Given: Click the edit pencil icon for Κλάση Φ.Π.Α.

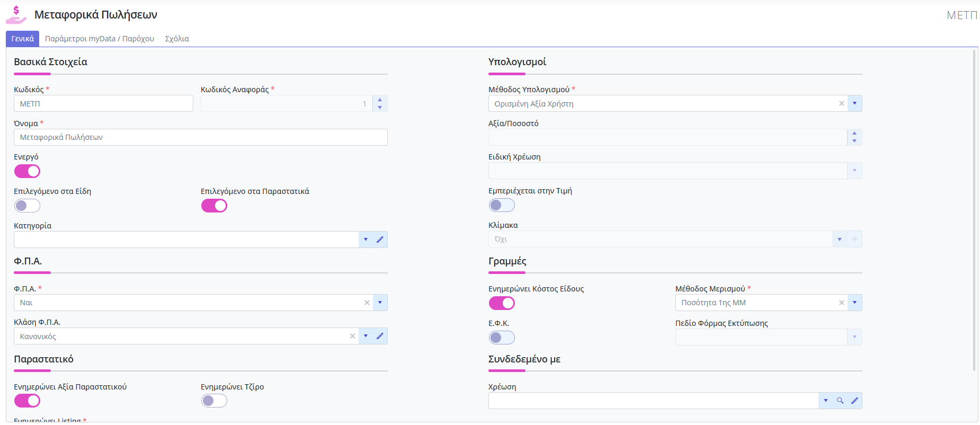Looking at the screenshot, I should click(x=380, y=336).
